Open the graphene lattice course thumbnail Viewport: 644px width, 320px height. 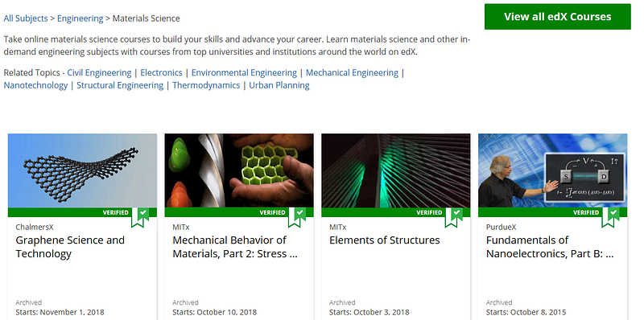coord(82,170)
